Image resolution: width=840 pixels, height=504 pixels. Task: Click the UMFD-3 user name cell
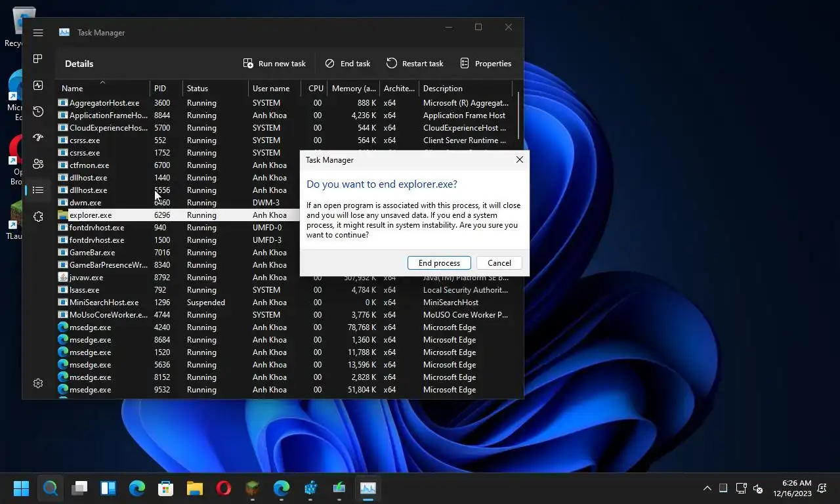coord(266,240)
